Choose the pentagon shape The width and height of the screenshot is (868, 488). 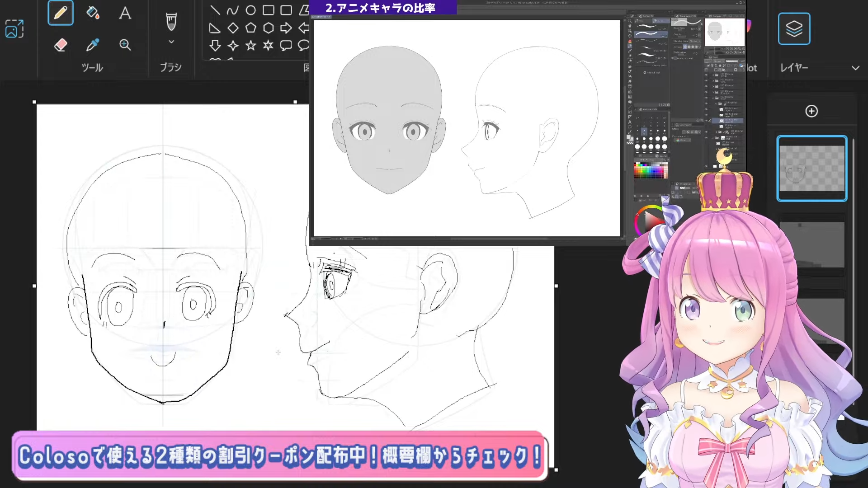pyautogui.click(x=250, y=28)
